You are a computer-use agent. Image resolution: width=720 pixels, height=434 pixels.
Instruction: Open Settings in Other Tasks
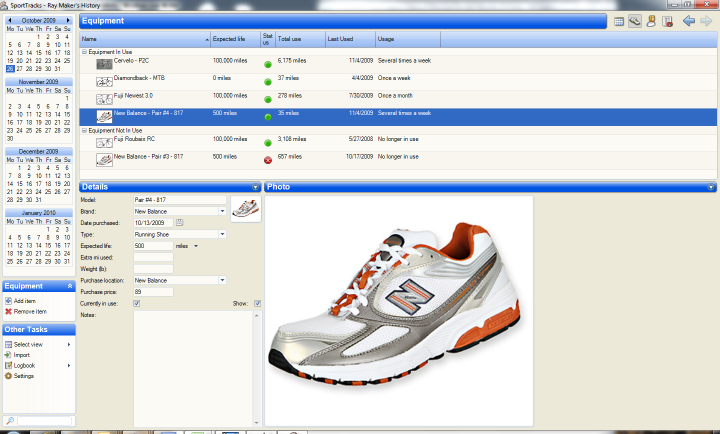pyautogui.click(x=24, y=376)
